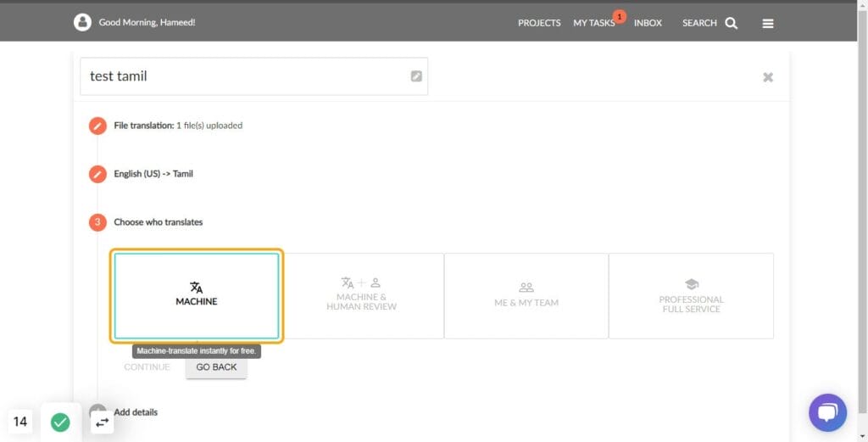Screen dimensions: 868x442
Task: Open the live chat bubble icon
Action: coord(827,413)
